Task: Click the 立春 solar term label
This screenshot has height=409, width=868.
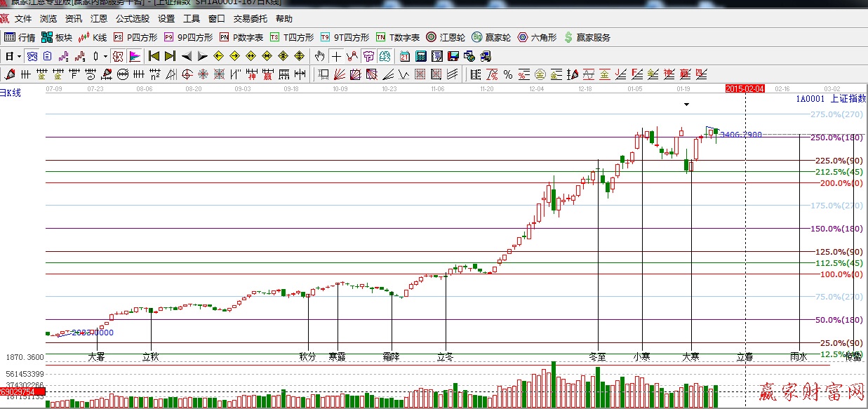Action: point(745,356)
